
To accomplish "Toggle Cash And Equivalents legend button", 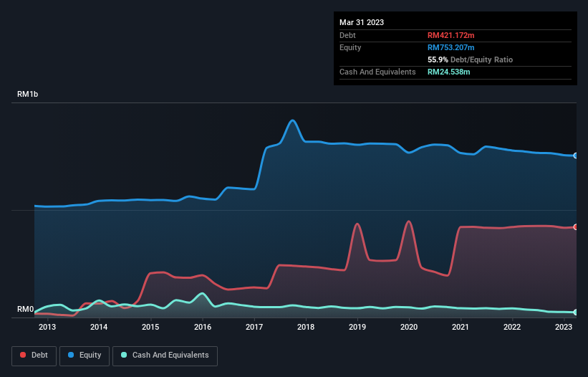I will (x=165, y=355).
